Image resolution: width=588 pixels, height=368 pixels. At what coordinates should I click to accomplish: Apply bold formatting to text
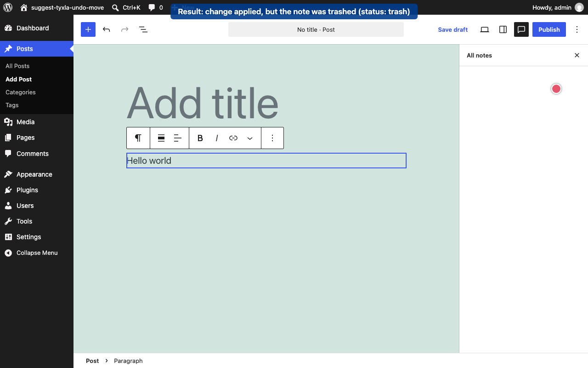[200, 138]
